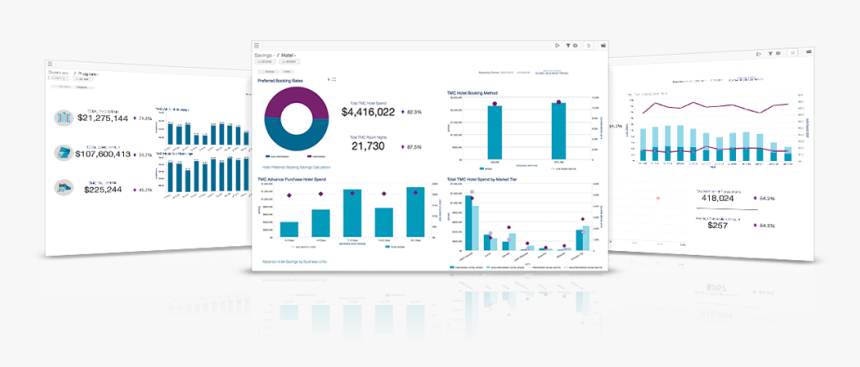Click TMC Hotel Booking Method chart title
860x367 pixels.
(472, 93)
